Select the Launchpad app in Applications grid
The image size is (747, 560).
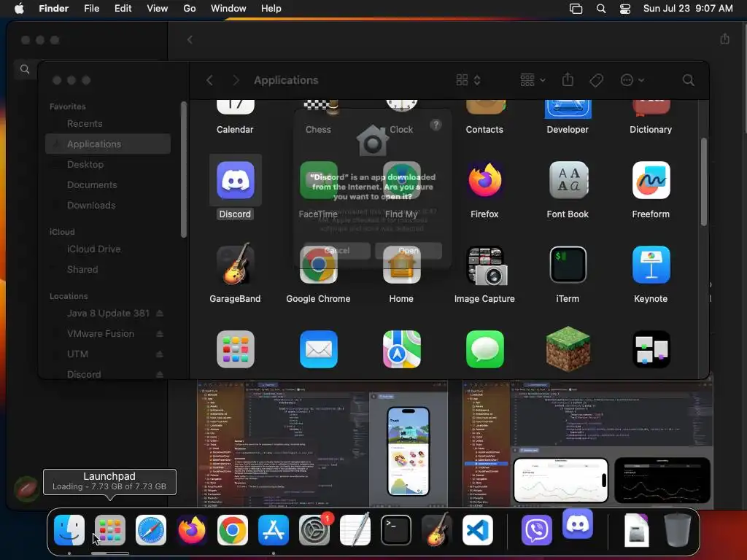[x=236, y=349]
